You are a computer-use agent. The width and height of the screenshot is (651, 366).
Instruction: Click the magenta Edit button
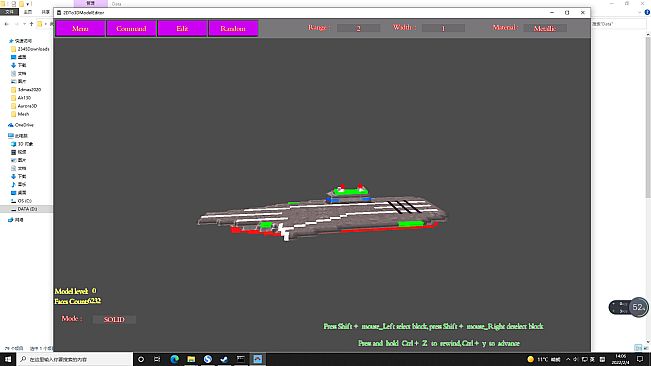tap(182, 29)
